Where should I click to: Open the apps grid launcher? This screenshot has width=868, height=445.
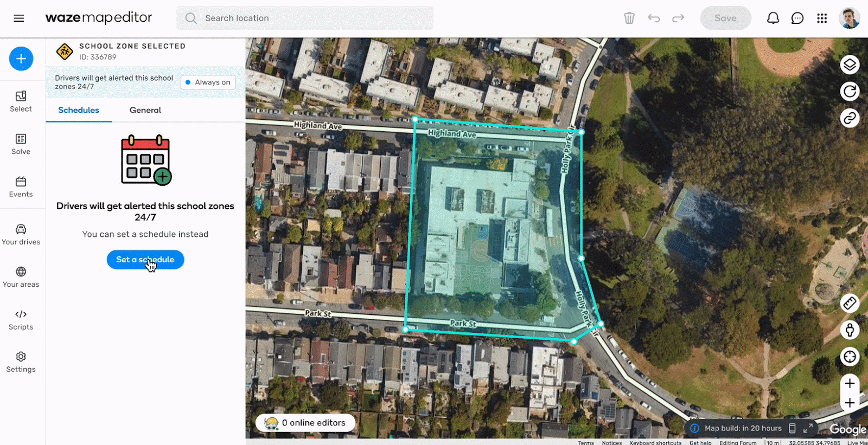tap(822, 18)
